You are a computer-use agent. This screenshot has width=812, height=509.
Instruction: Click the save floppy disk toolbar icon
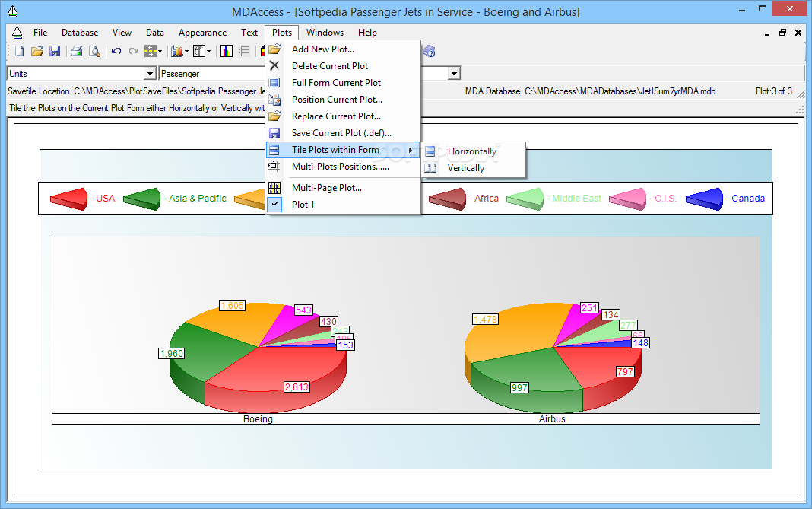(55, 51)
